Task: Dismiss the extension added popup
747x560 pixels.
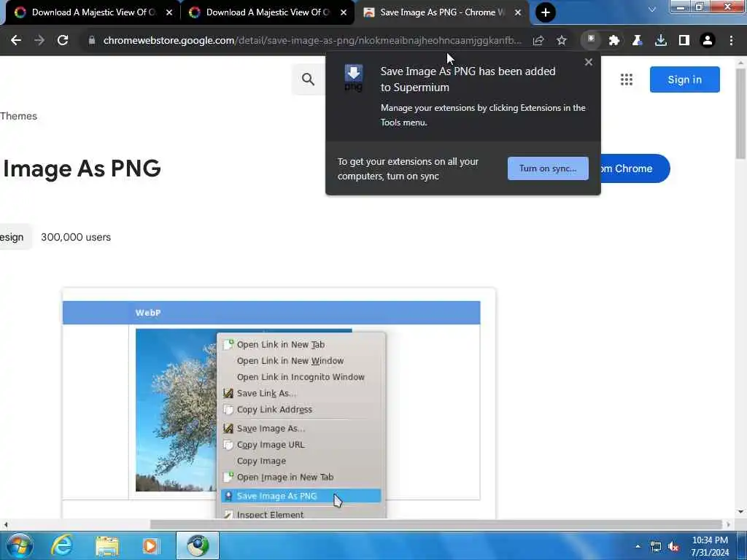Action: (x=589, y=62)
